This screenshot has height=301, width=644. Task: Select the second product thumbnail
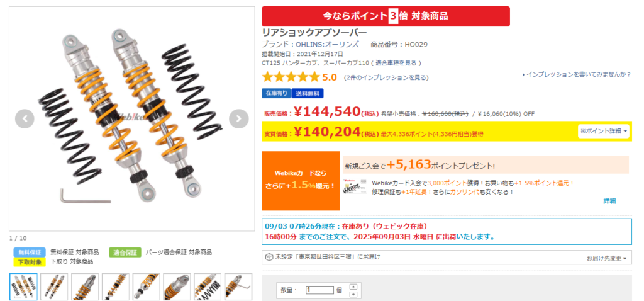click(x=54, y=286)
